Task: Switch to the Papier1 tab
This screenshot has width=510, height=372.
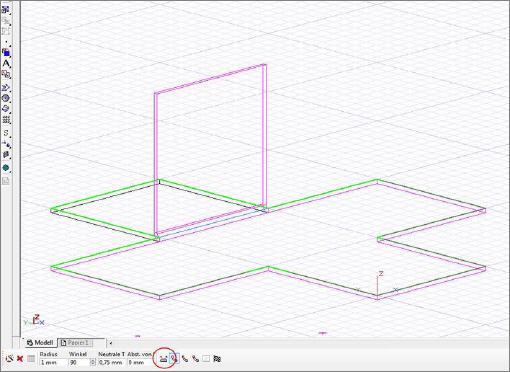Action: [x=75, y=343]
